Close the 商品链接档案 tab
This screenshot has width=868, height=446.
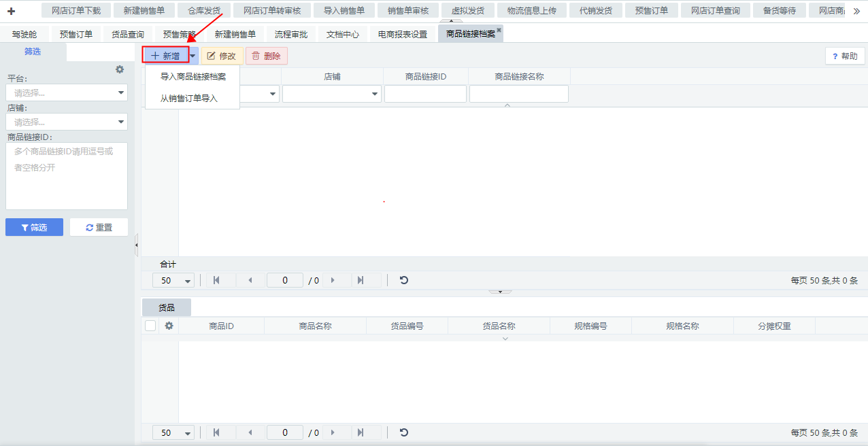499,30
